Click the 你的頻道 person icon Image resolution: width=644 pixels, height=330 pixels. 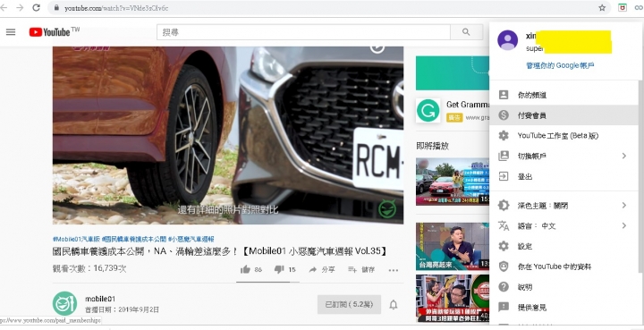(x=503, y=95)
